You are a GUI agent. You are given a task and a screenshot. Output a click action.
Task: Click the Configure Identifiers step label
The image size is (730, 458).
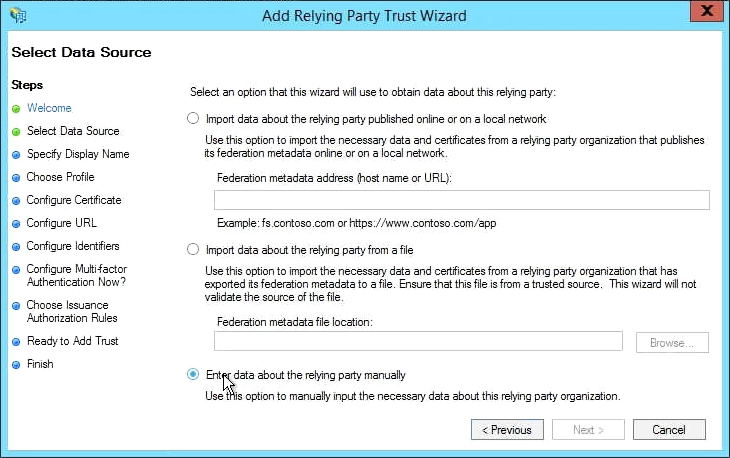point(73,246)
